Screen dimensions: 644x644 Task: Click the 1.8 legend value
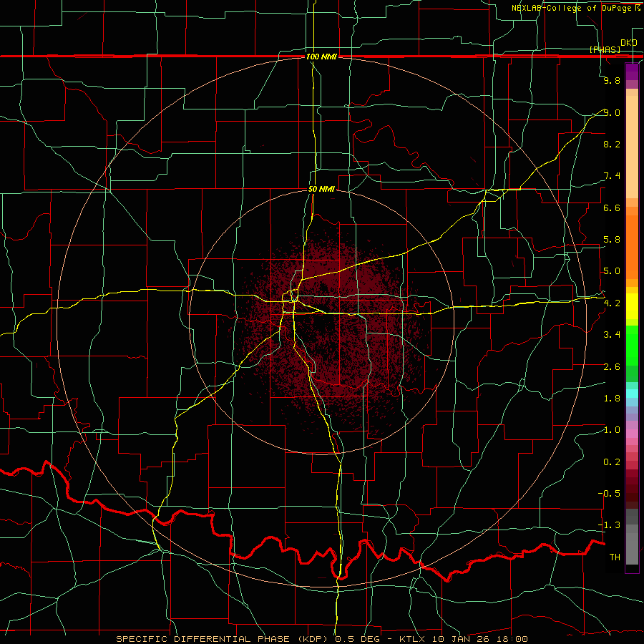612,399
